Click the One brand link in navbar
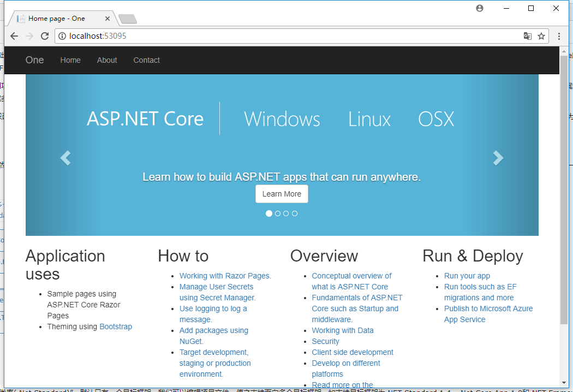Image resolution: width=573 pixels, height=392 pixels. 35,60
